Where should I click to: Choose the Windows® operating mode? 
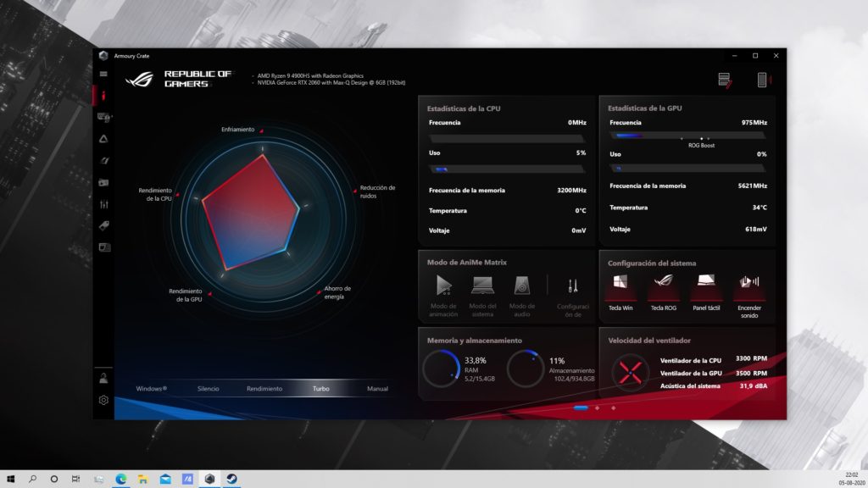click(152, 389)
